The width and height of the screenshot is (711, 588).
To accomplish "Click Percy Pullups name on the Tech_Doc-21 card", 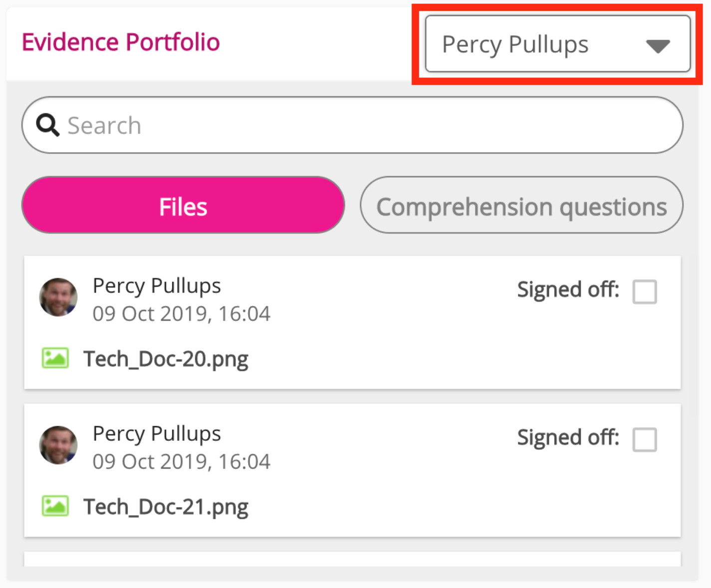I will 157,434.
